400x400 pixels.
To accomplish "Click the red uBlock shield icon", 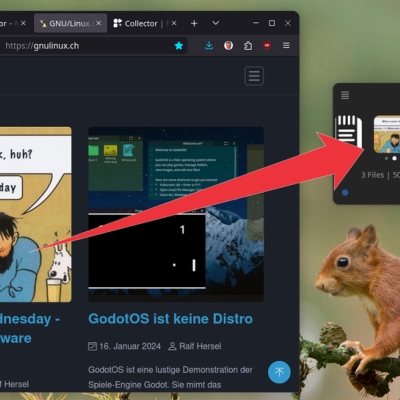I will [267, 45].
